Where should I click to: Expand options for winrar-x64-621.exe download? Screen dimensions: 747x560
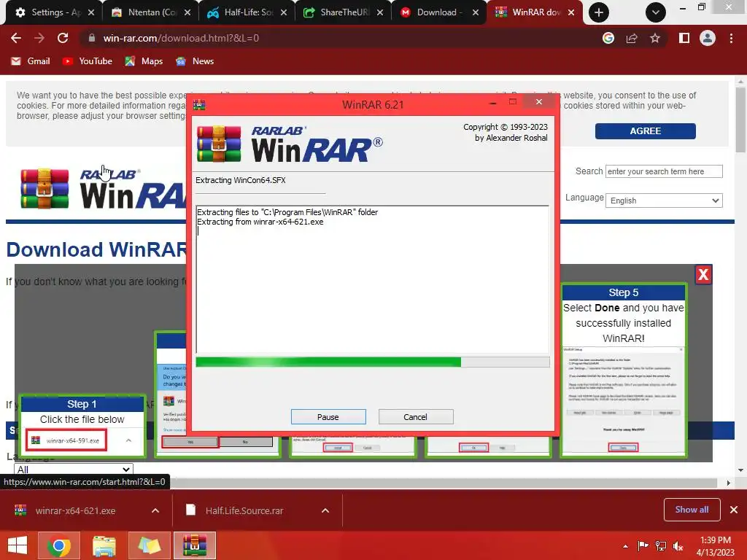(x=155, y=510)
